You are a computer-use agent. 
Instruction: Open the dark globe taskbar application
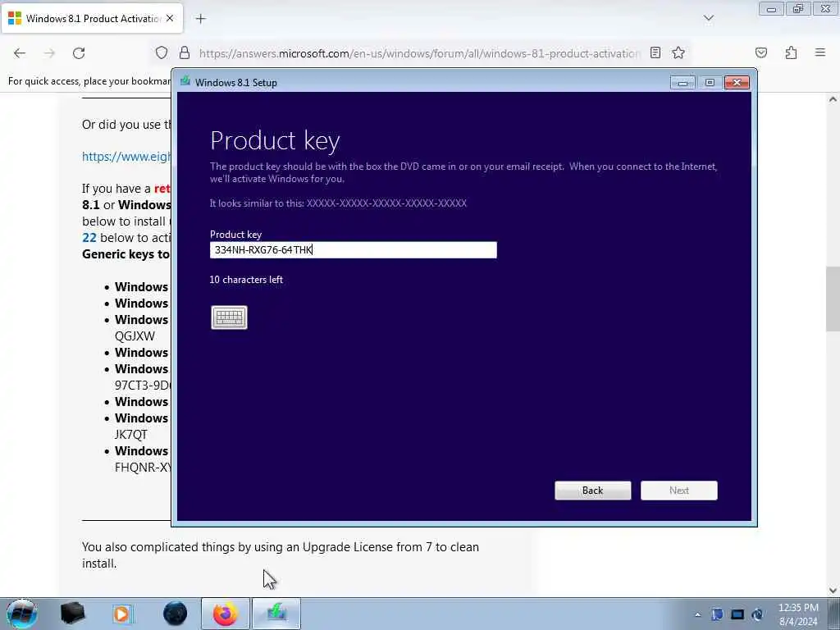[x=176, y=614]
